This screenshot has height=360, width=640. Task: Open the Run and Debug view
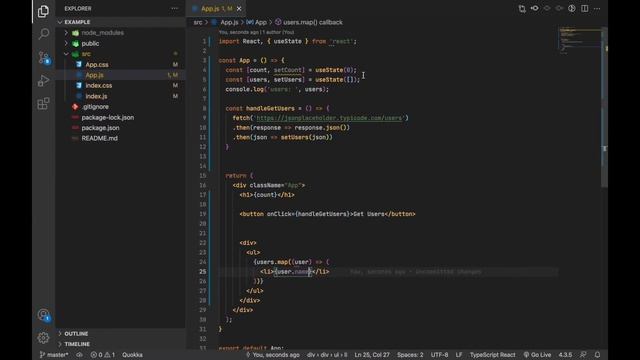43,80
